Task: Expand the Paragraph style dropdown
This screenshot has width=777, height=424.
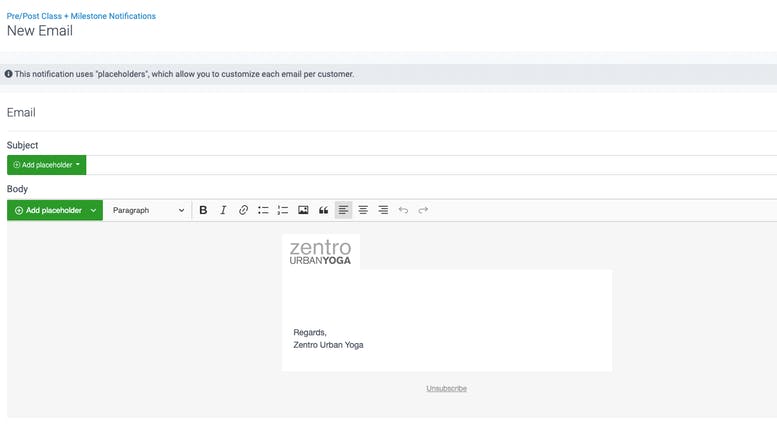Action: click(148, 211)
